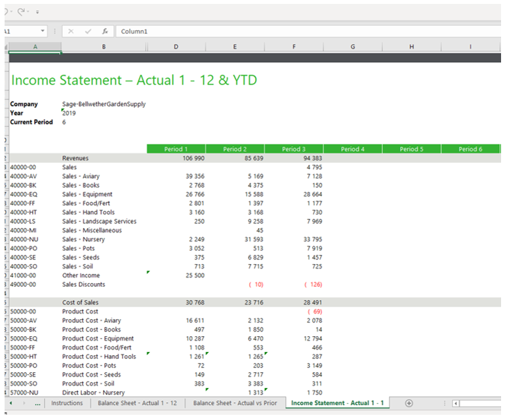Open Balance Sheet - Actual 1 - 12 tab
This screenshot has width=505, height=420.
[x=137, y=403]
